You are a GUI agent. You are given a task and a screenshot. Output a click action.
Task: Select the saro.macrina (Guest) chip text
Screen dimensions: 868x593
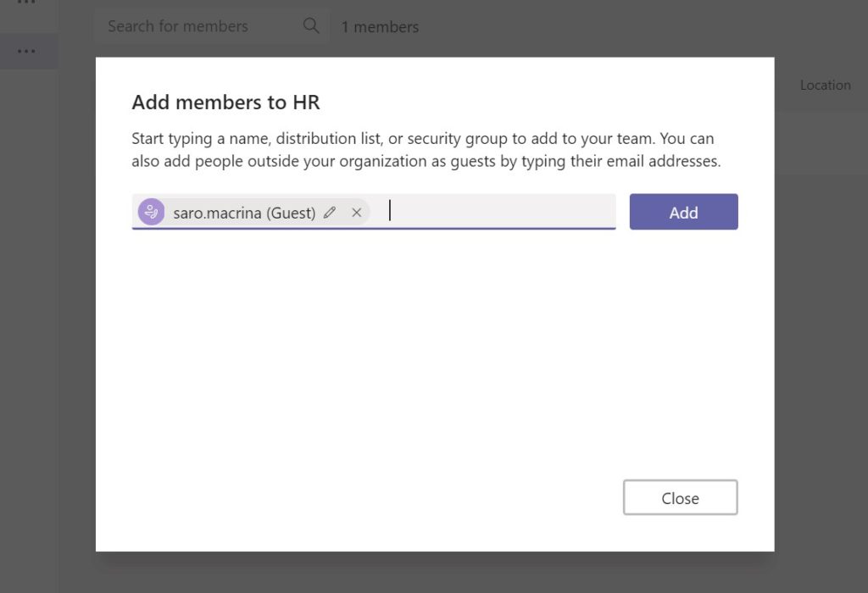(x=244, y=213)
